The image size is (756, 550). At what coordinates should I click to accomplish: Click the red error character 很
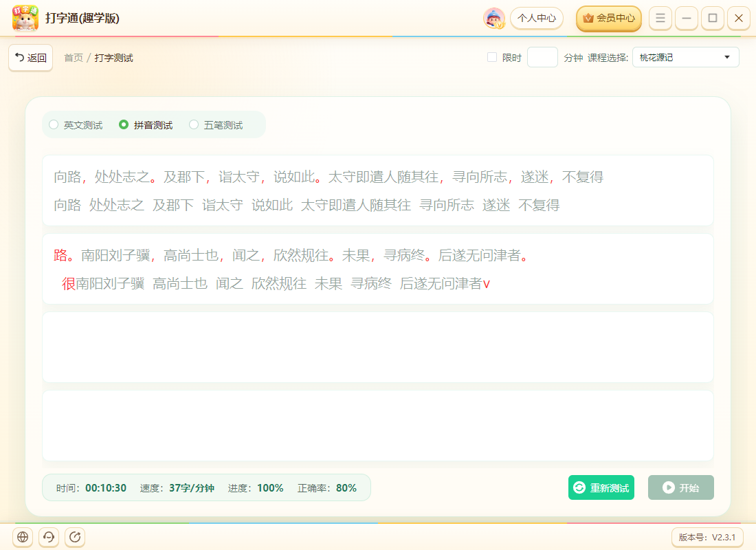(x=69, y=284)
